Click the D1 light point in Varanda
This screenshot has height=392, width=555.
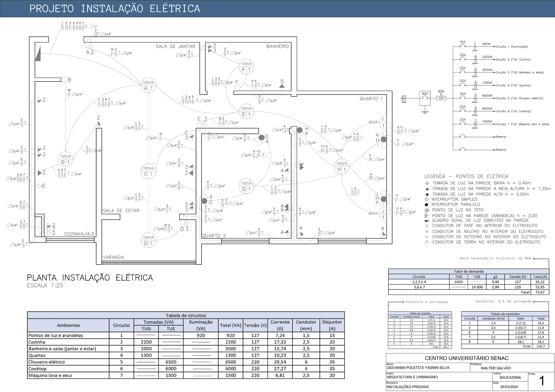point(148,240)
